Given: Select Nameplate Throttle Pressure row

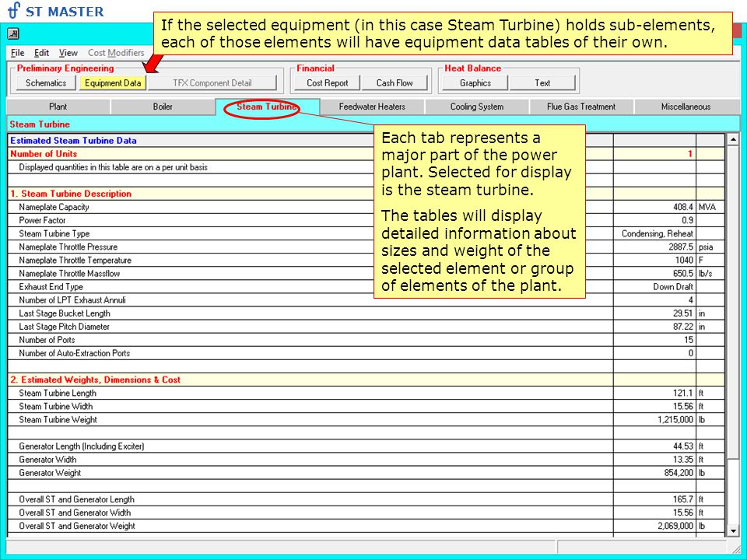Looking at the screenshot, I should 366,247.
